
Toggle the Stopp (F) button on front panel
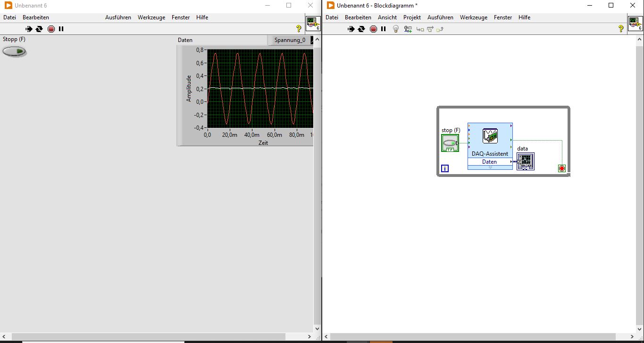14,51
